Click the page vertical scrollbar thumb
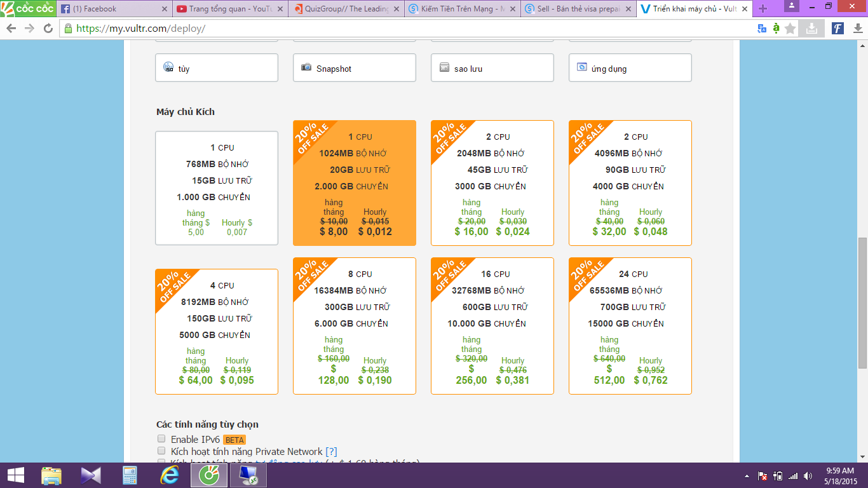This screenshot has width=868, height=488. click(862, 303)
